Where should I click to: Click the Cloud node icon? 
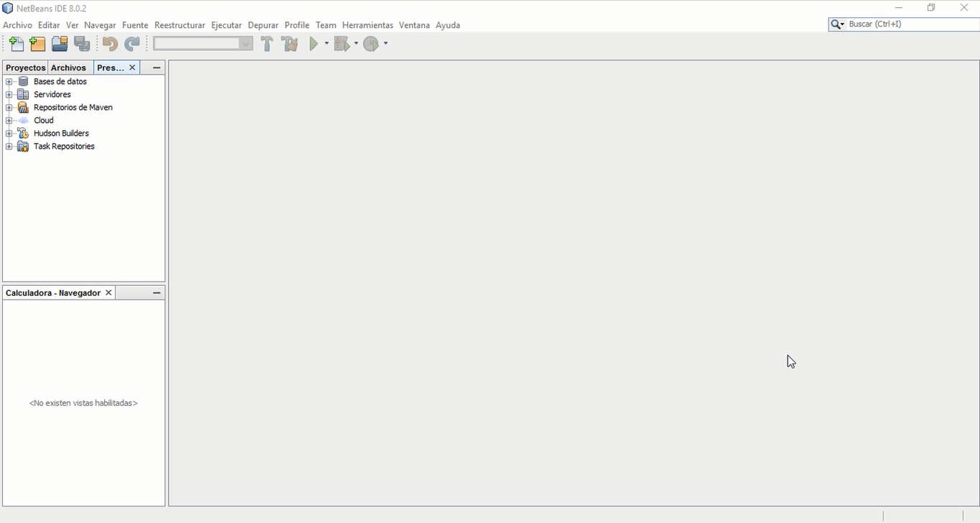coord(24,121)
